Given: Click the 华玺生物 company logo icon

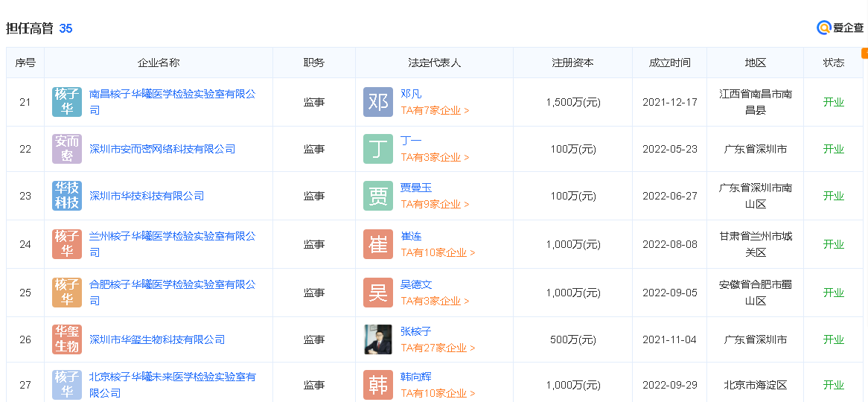Looking at the screenshot, I should coord(67,339).
